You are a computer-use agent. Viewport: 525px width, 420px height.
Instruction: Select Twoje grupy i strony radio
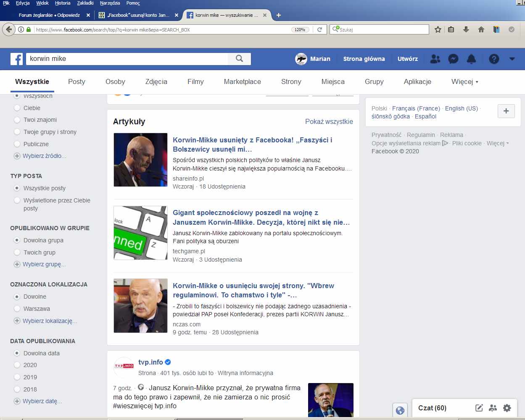[17, 132]
